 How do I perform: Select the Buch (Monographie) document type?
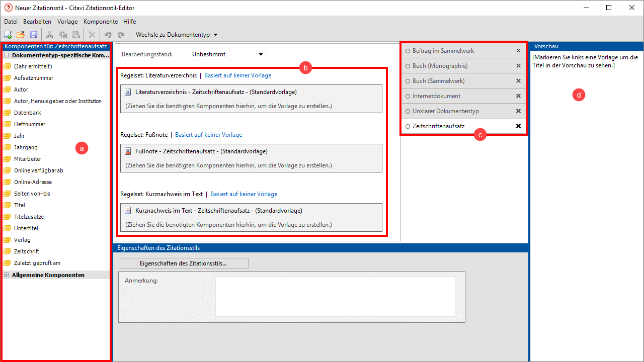click(x=440, y=66)
